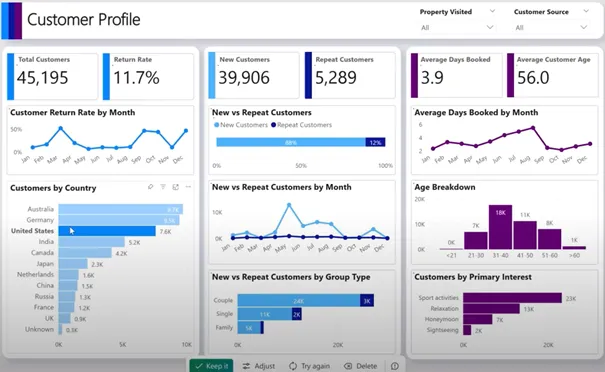This screenshot has width=605, height=372.
Task: Select the 31-40 age bar showing 18K
Action: [x=500, y=227]
